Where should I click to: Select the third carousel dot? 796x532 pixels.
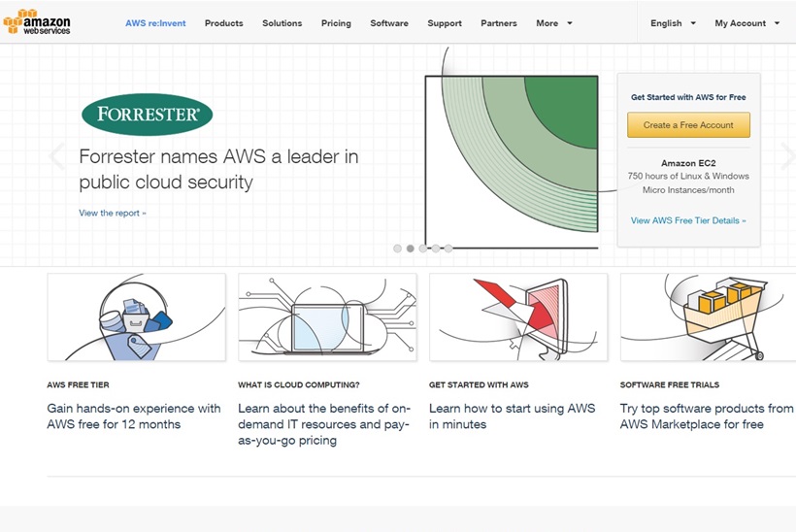[x=423, y=249]
